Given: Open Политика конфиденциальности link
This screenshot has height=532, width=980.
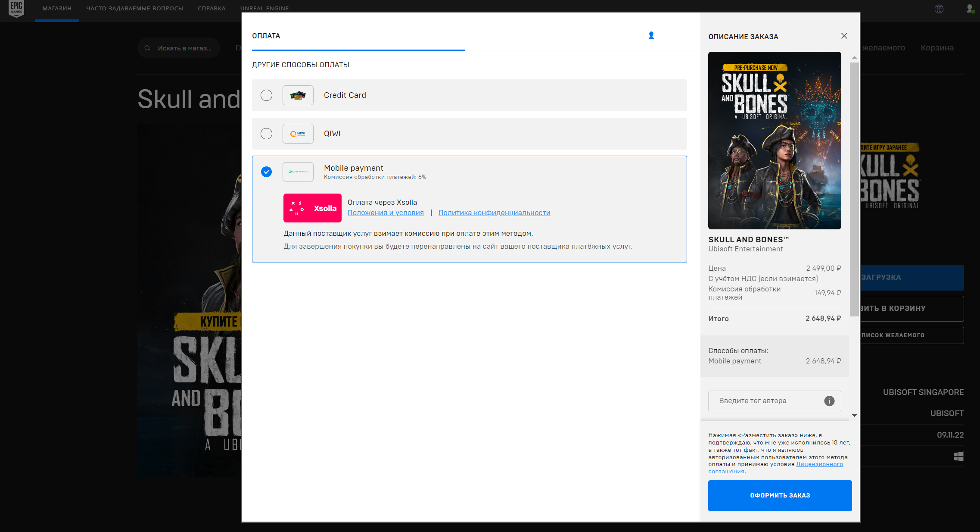Looking at the screenshot, I should [494, 213].
